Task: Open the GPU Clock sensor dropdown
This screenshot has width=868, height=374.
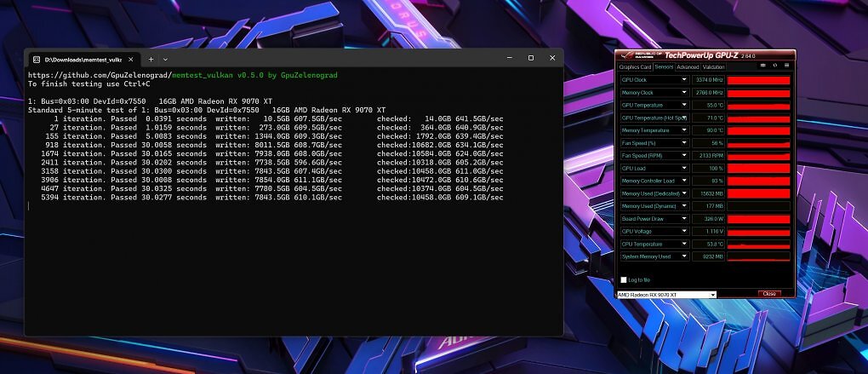Action: click(685, 80)
